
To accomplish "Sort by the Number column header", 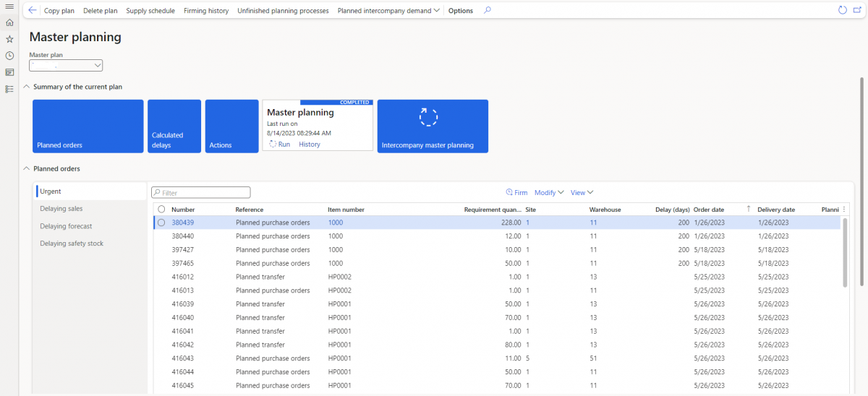I will 183,210.
